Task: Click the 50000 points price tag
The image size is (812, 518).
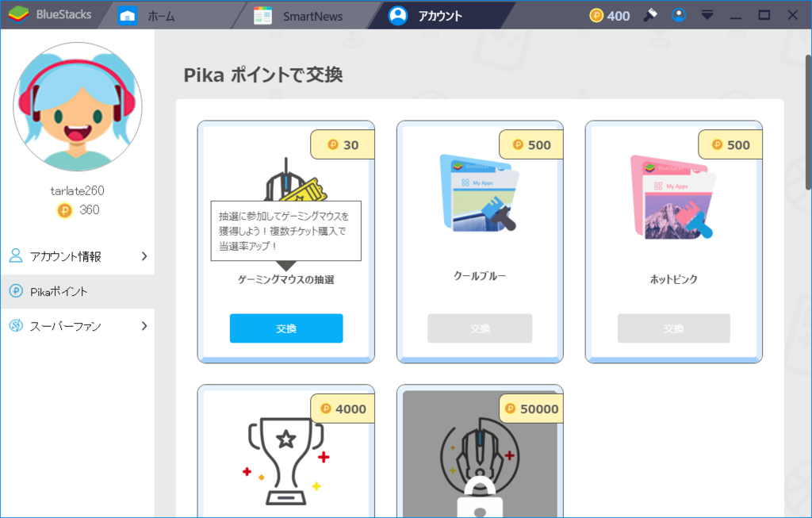Action: pos(530,409)
